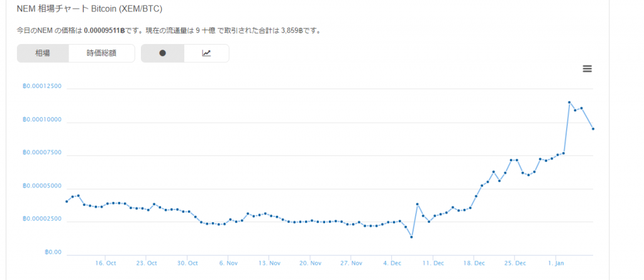The image size is (644, 280).
Task: Switch to the 相場 tab
Action: [x=43, y=53]
